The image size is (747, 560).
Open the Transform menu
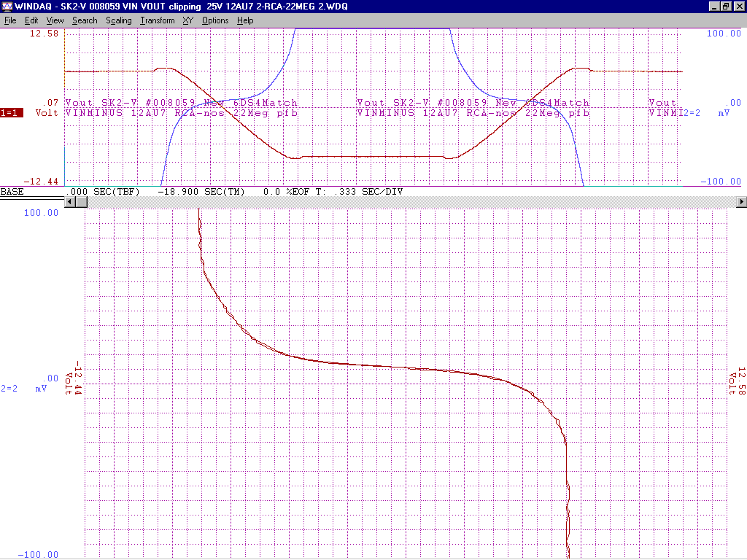[158, 20]
